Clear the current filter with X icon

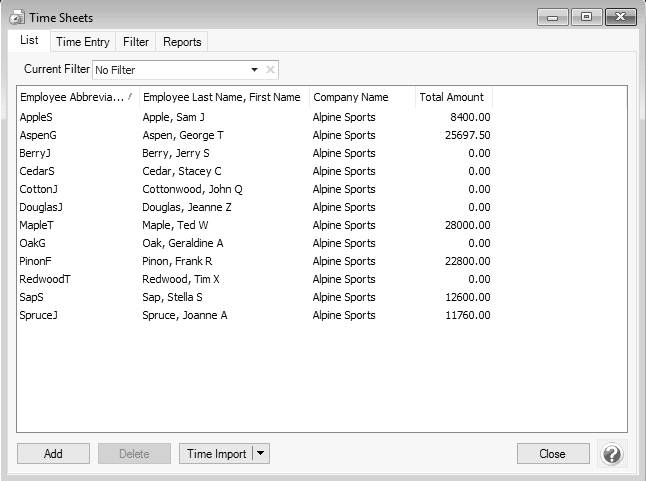[x=270, y=70]
